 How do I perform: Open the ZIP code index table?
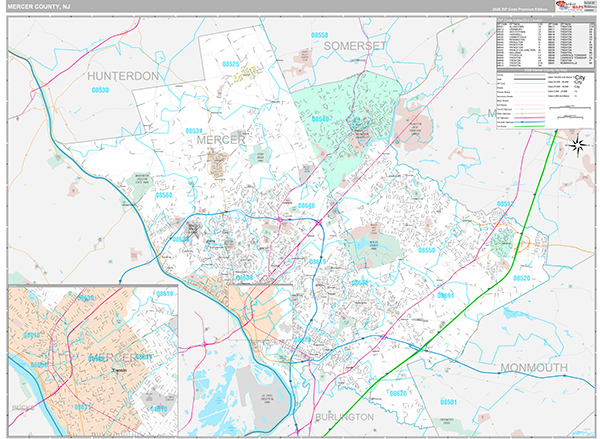pos(538,45)
